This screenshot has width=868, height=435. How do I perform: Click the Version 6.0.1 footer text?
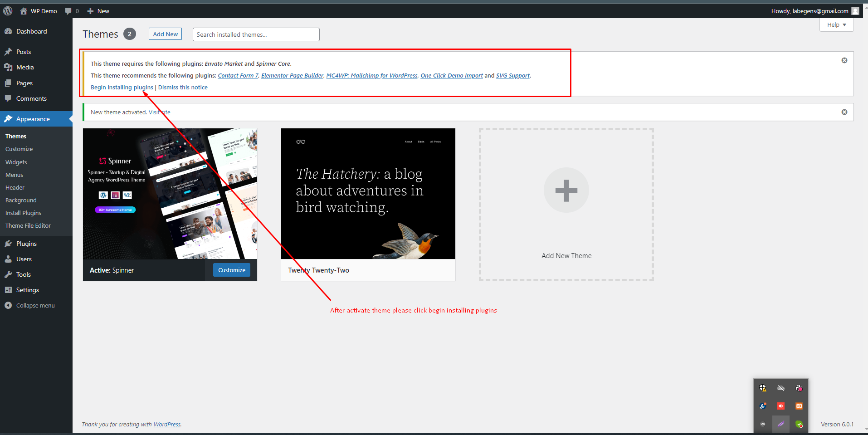[837, 424]
